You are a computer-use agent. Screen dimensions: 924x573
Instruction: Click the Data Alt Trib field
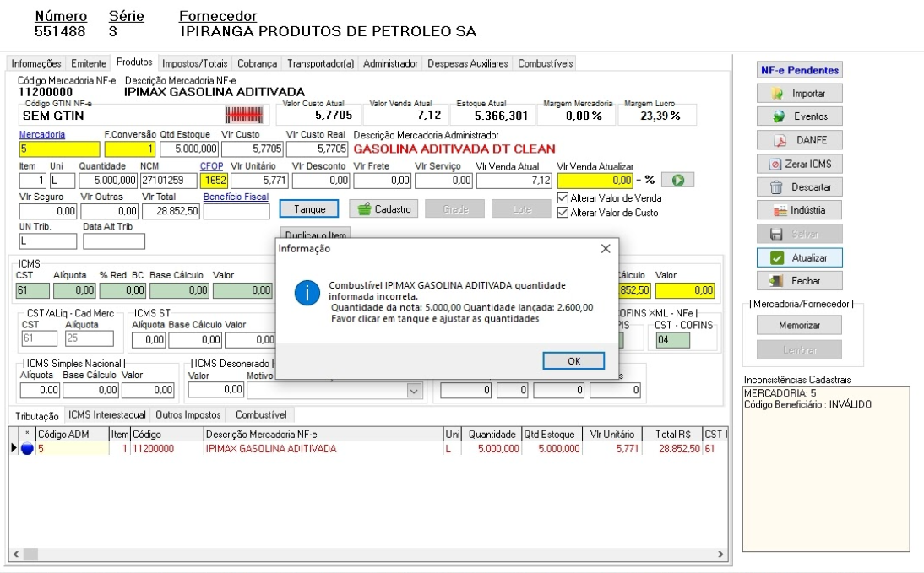114,241
